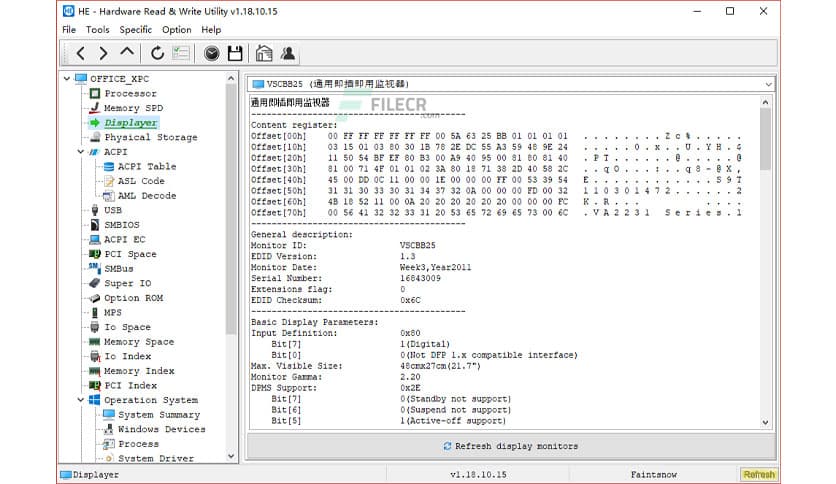Viewport: 836px width, 484px height.
Task: Click 'Faintsnow' in the status bar
Action: point(654,474)
